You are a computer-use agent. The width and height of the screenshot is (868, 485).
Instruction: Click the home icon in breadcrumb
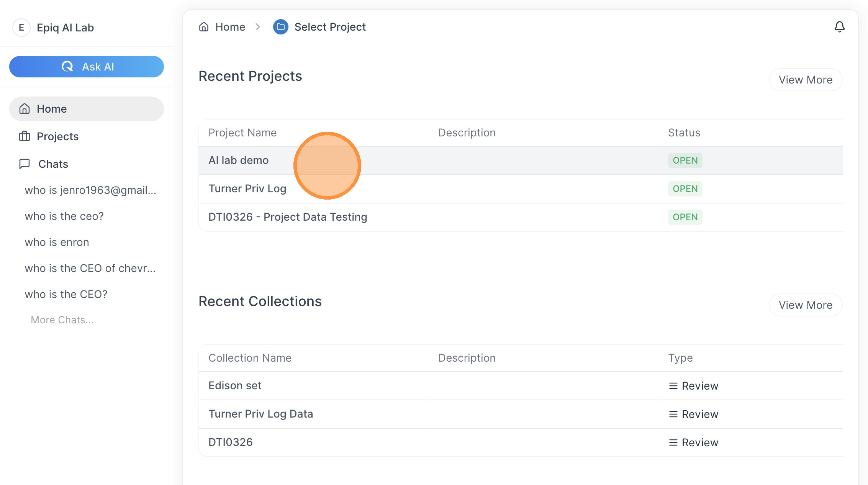[x=204, y=27]
